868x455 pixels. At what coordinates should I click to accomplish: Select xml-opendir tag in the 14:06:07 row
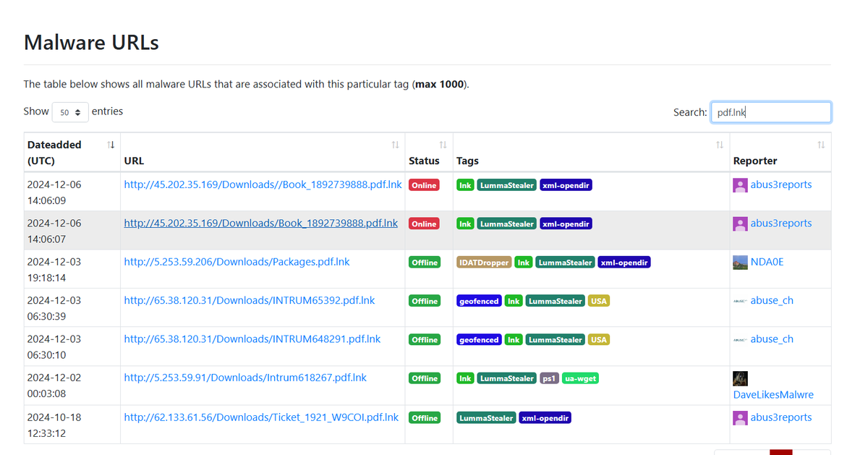coord(566,224)
